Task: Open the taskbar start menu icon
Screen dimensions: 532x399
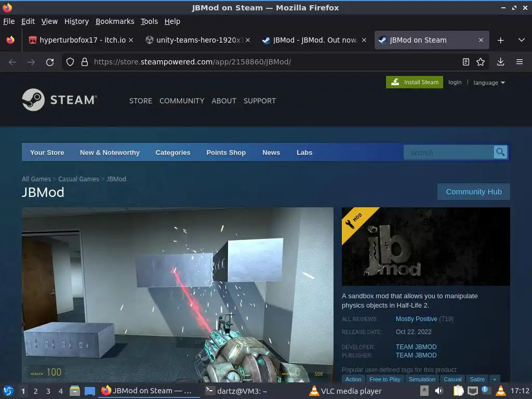Action: (8, 391)
